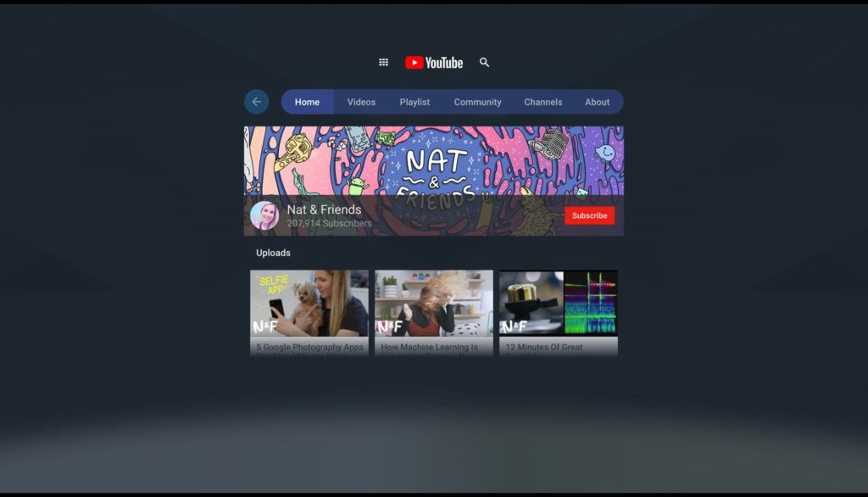Open the Videos tab
The height and width of the screenshot is (497, 868).
pyautogui.click(x=361, y=102)
